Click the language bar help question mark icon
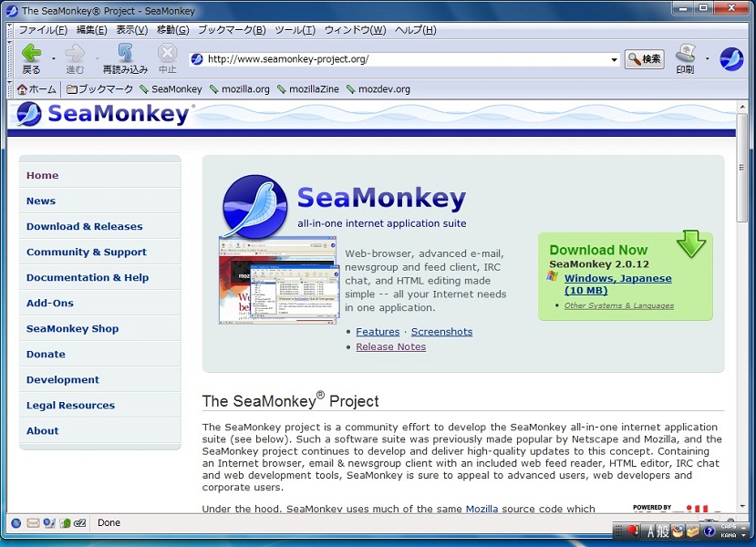 click(x=709, y=532)
